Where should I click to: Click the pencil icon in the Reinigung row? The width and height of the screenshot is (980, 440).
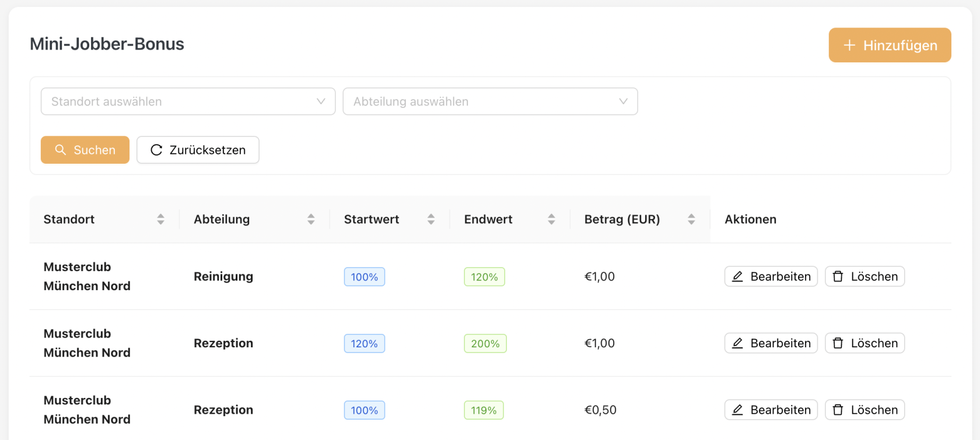pyautogui.click(x=737, y=276)
